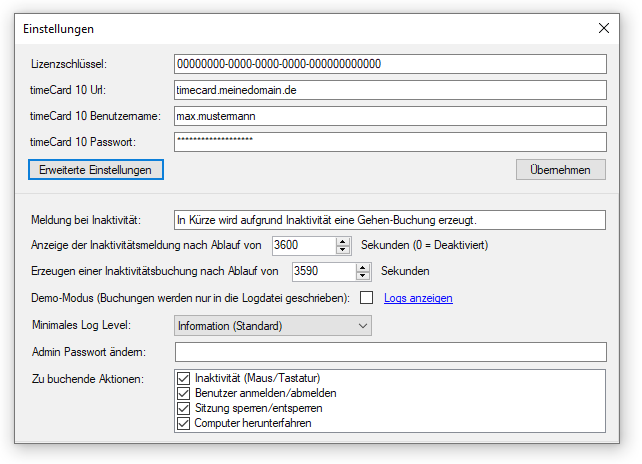642x464 pixels.
Task: Toggle Benutzer anmelden/abmelden checkbox
Action: click(183, 394)
